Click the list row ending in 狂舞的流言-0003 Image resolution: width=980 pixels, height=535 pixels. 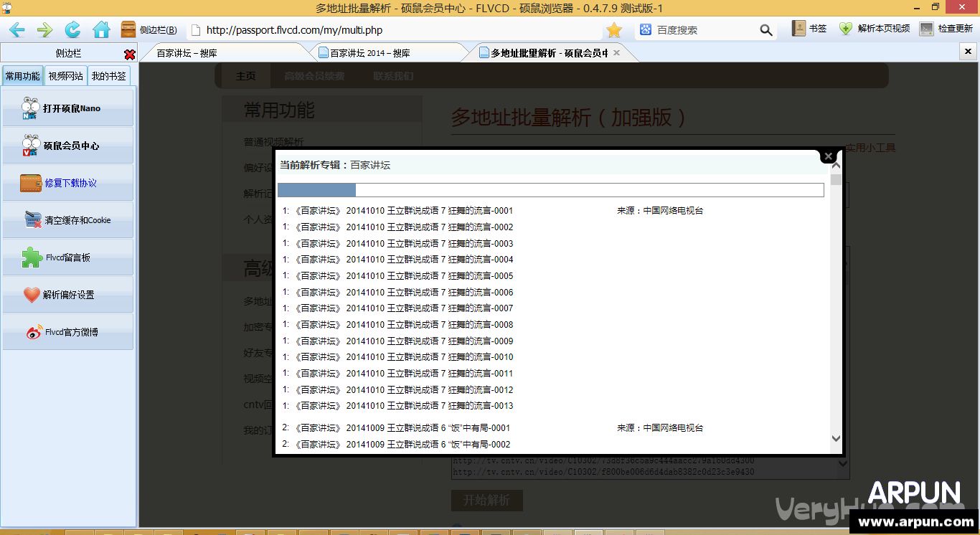point(397,244)
